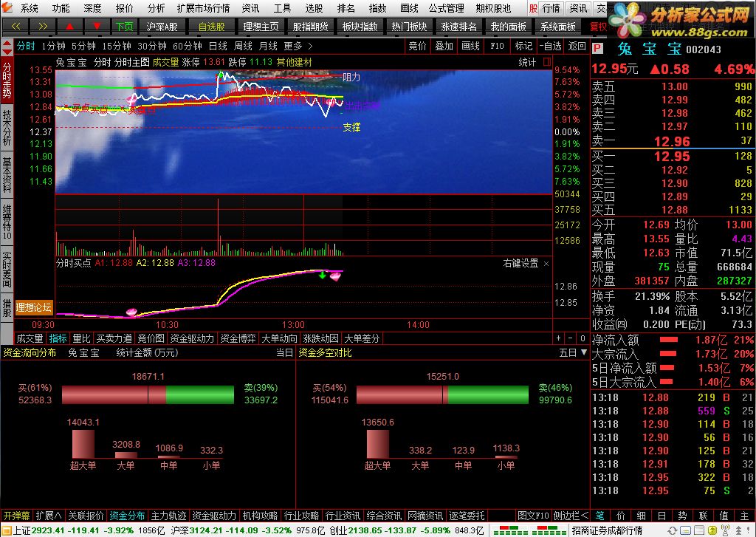
Task: Collapse the sidebar via 侧边栏<
Action: point(571,516)
